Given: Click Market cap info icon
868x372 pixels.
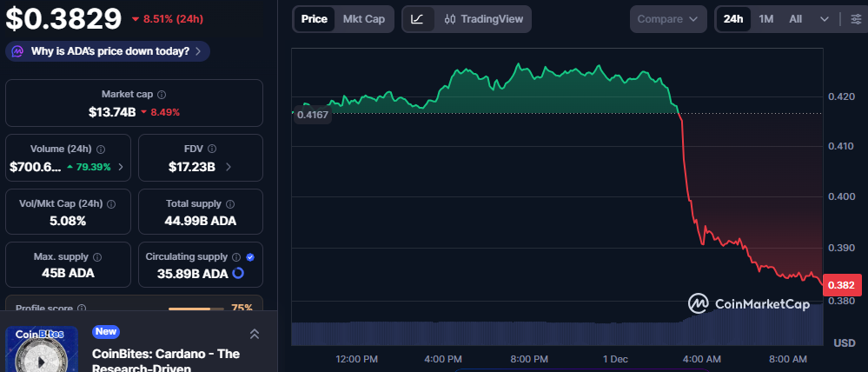Looking at the screenshot, I should coord(162,94).
